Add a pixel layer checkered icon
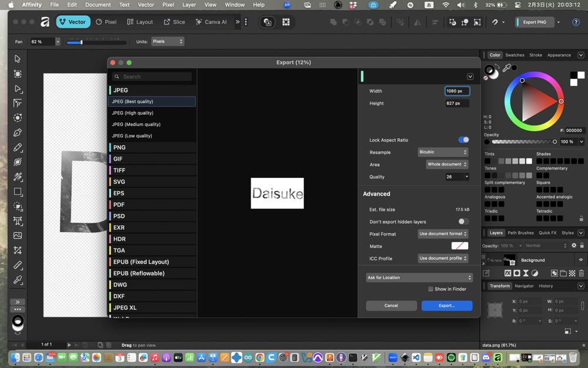The image size is (588, 368). click(x=572, y=273)
